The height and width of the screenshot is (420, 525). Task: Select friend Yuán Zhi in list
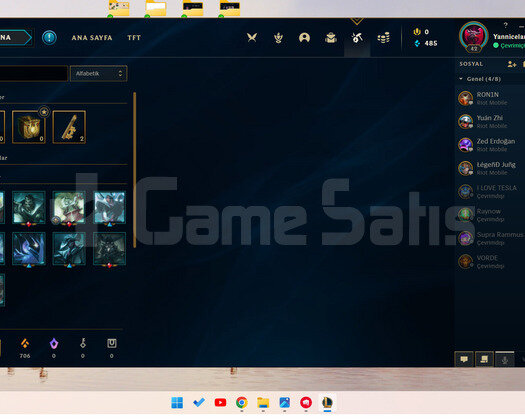491,122
